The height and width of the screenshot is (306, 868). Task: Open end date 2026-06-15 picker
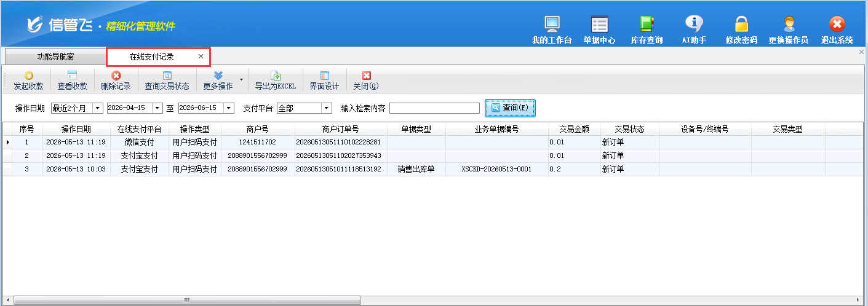click(229, 108)
